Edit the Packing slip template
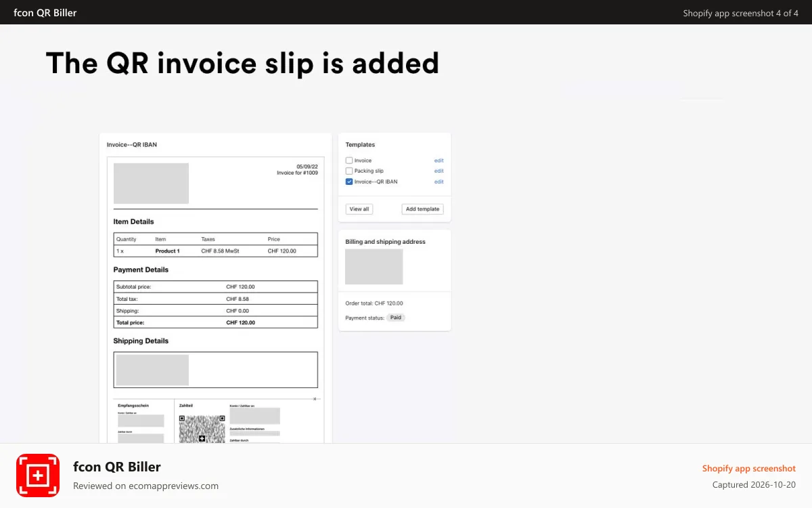Viewport: 812px width, 508px height. (x=438, y=171)
